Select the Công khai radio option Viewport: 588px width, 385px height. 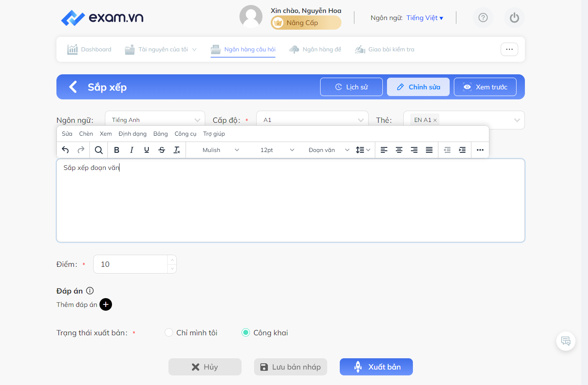(x=246, y=332)
